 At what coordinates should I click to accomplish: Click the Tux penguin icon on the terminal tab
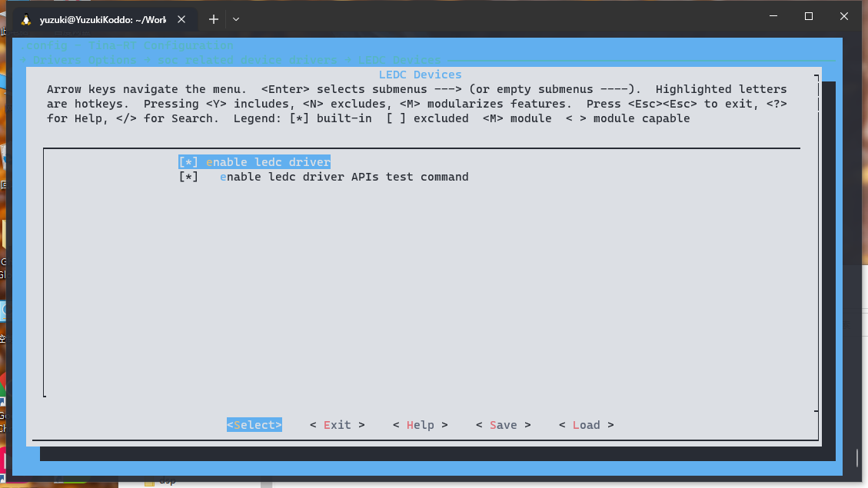click(26, 19)
